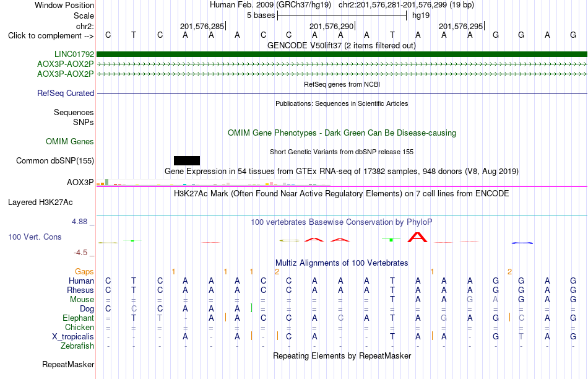
Task: Click the -4.5 PhyloP lower value
Action: point(80,253)
